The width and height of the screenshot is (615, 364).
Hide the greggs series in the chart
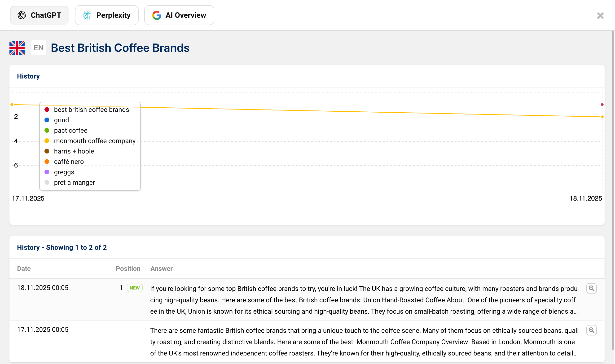64,172
